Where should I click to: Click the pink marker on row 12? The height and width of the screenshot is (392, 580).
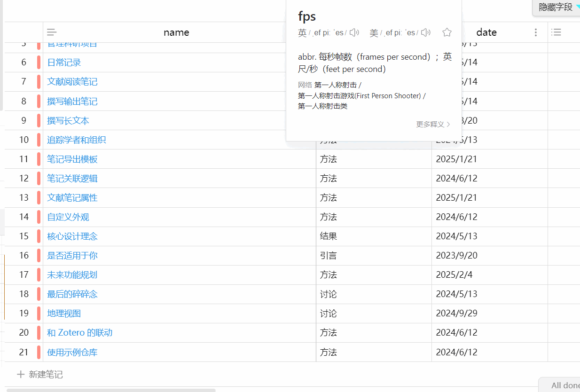[x=39, y=179]
